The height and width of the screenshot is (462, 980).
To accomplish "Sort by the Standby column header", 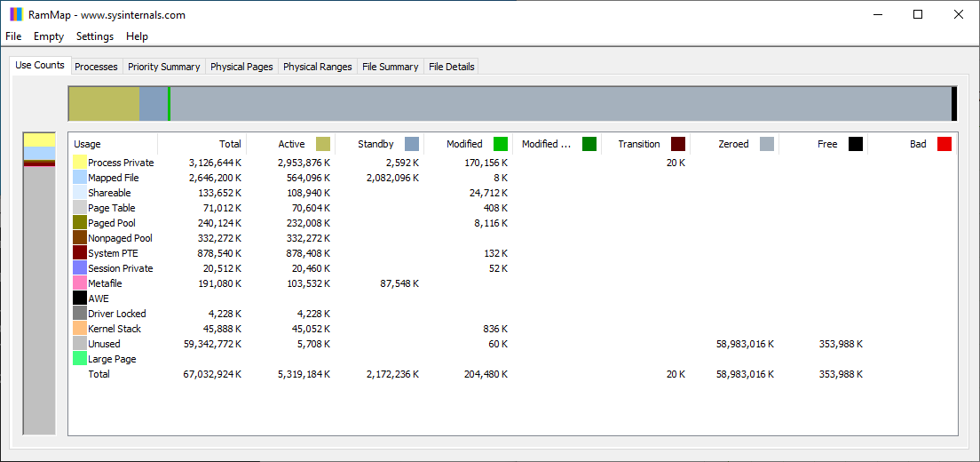I will pos(379,145).
